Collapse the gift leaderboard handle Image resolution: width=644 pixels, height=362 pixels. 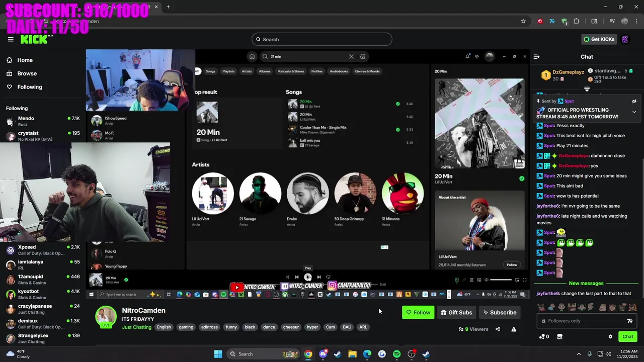coord(587,89)
